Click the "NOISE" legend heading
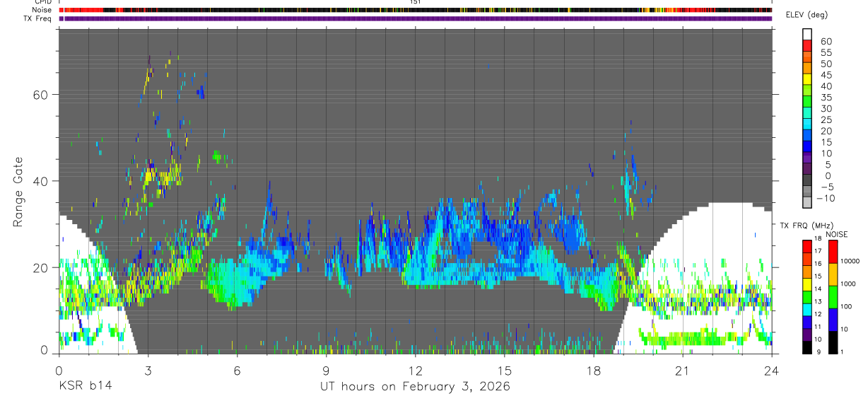Image resolution: width=868 pixels, height=401 pixels. point(837,234)
